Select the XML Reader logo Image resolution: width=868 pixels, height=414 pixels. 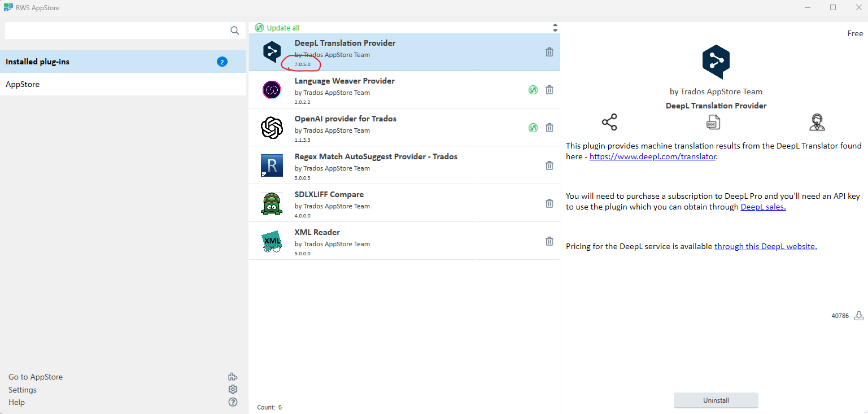click(272, 241)
